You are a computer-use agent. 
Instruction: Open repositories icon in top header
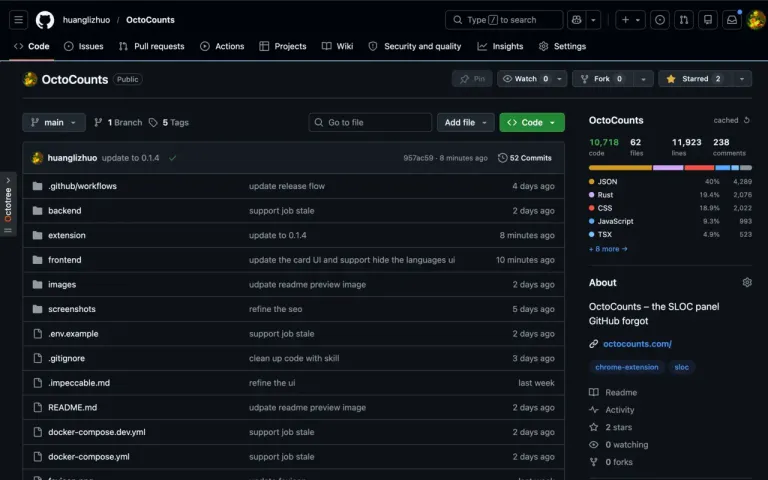point(708,20)
